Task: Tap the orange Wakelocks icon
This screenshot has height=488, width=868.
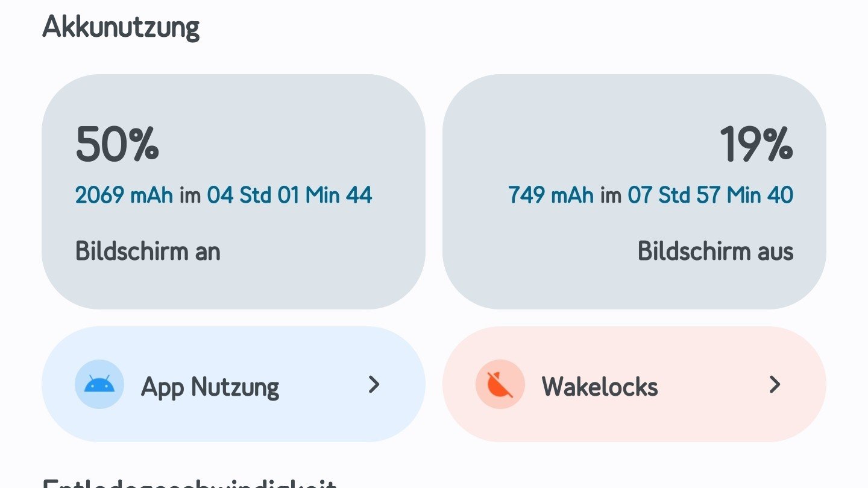Action: tap(500, 384)
